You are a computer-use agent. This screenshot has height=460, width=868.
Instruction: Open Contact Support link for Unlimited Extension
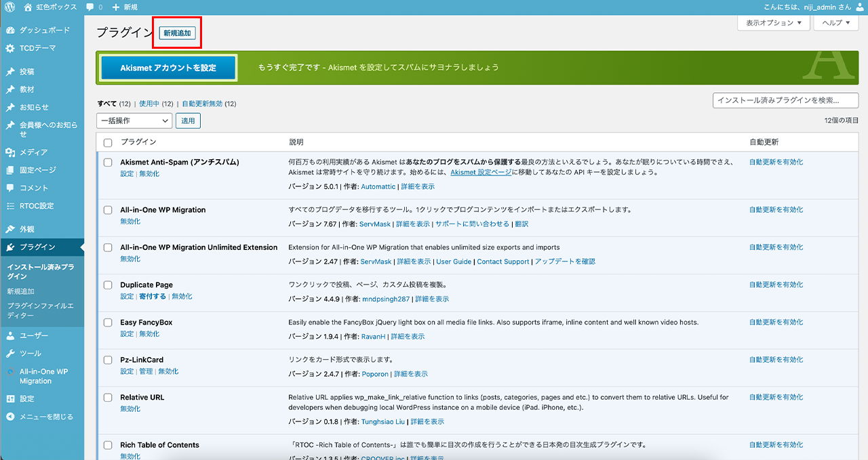coord(503,262)
